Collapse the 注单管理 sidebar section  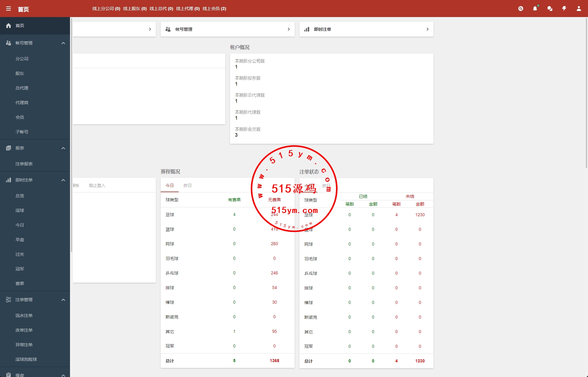pyautogui.click(x=63, y=300)
